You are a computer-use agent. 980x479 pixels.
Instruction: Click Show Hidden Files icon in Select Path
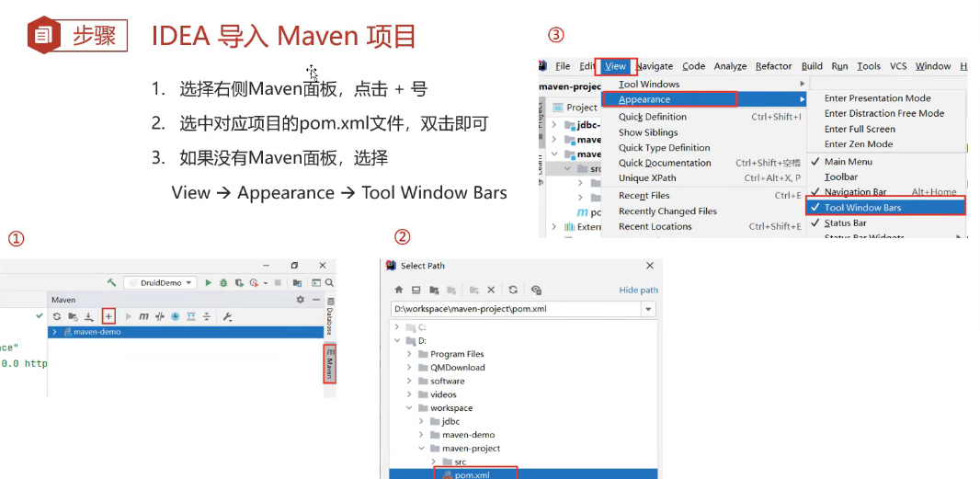tap(536, 291)
